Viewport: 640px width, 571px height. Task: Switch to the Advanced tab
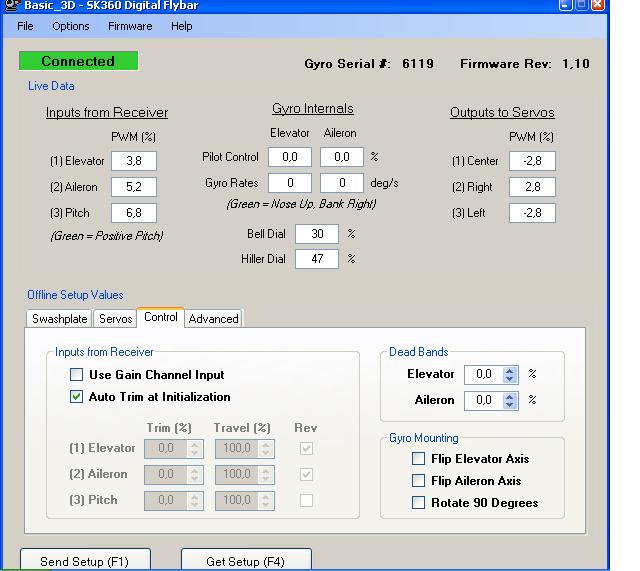coord(213,319)
